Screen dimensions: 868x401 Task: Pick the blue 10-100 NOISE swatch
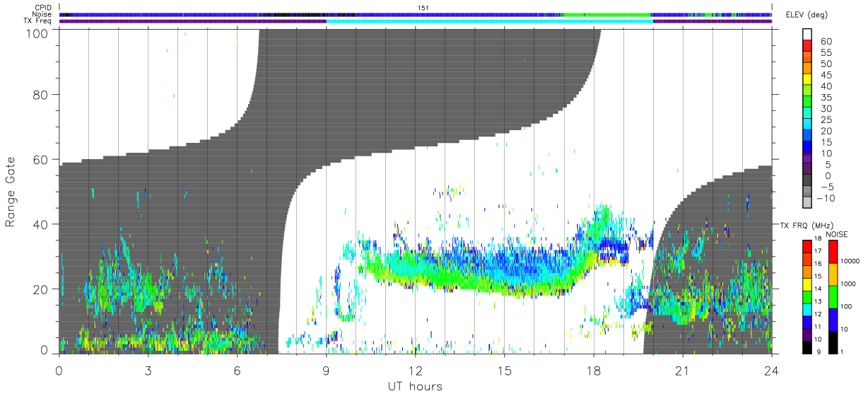tap(832, 320)
